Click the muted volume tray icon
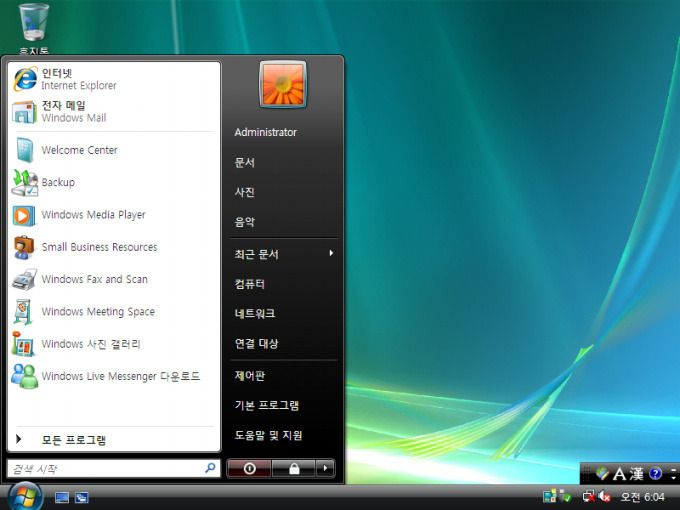The height and width of the screenshot is (510, 680). [605, 496]
